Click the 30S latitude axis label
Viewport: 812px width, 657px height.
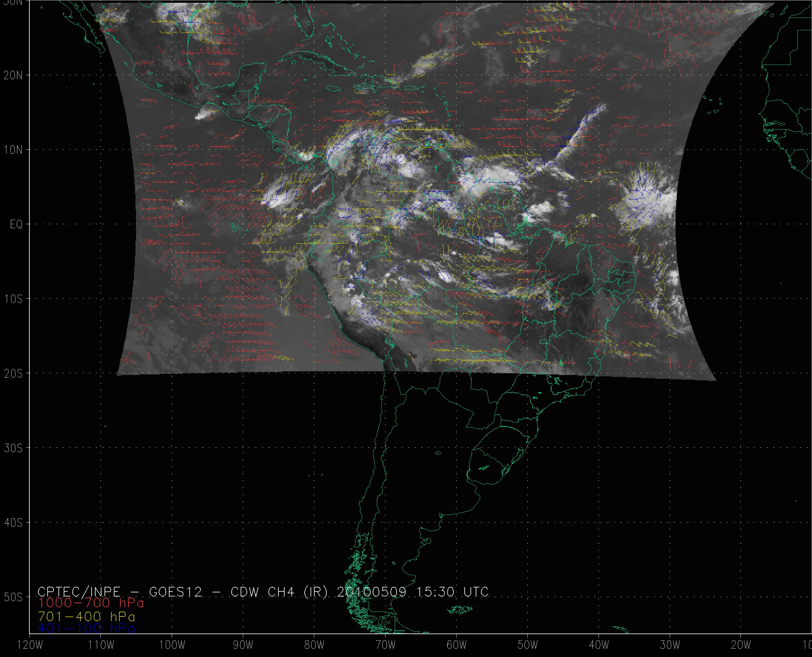click(13, 448)
